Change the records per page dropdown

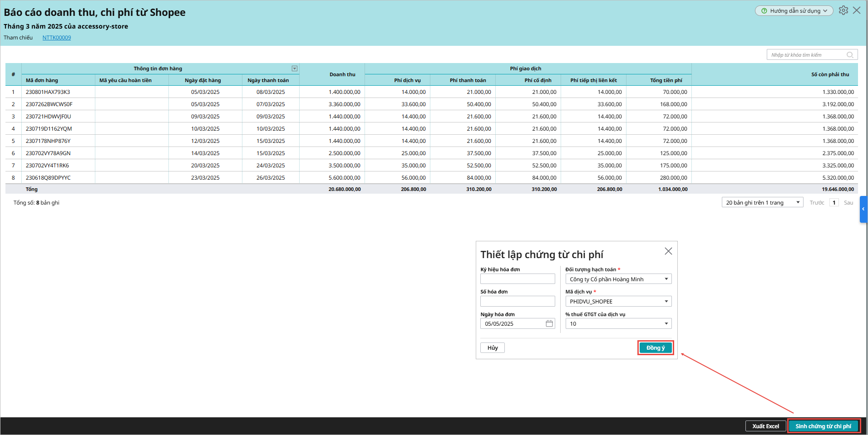762,202
